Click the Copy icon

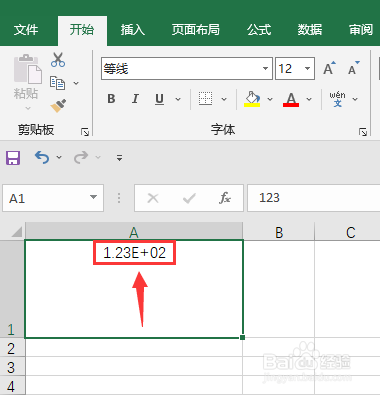point(57,83)
